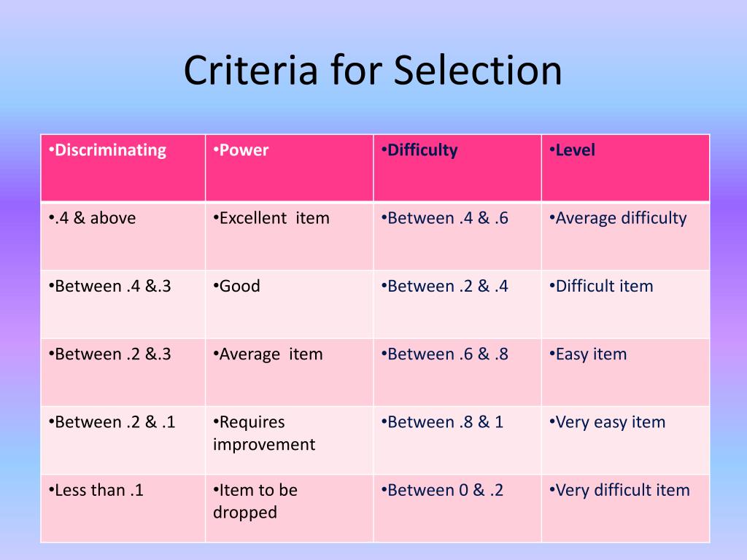Click the Item to be dropped cell
Screen dimensions: 747x560
(x=289, y=508)
